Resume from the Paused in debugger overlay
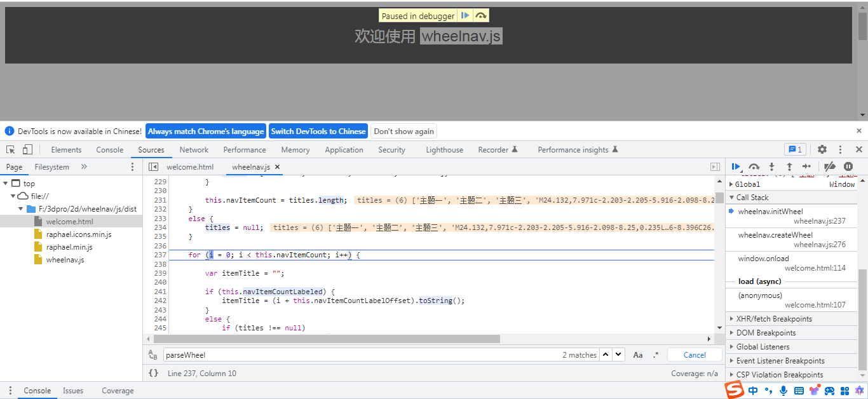This screenshot has width=868, height=399. point(465,16)
